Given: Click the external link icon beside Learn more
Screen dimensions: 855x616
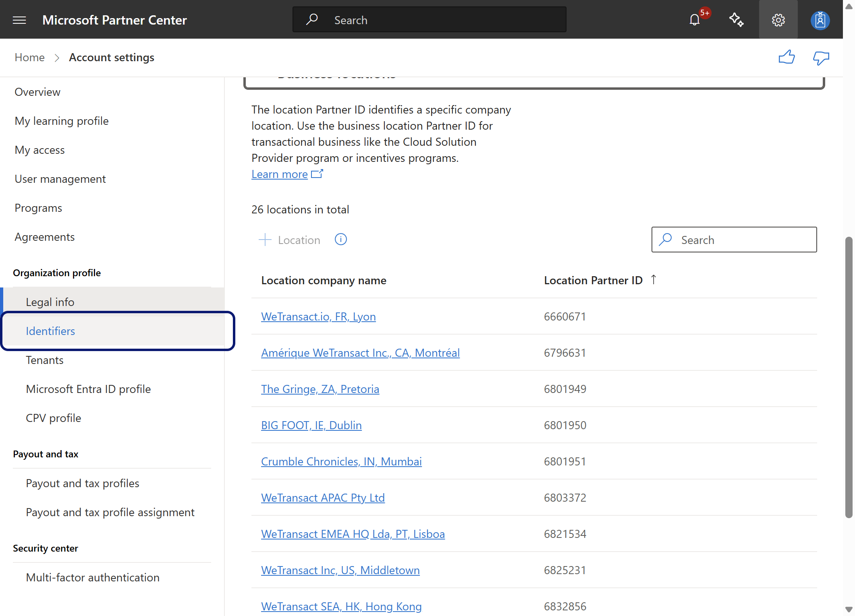Looking at the screenshot, I should [317, 174].
